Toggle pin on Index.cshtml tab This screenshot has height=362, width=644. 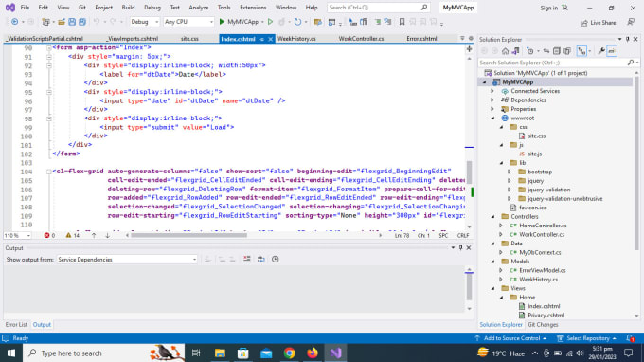click(x=261, y=39)
